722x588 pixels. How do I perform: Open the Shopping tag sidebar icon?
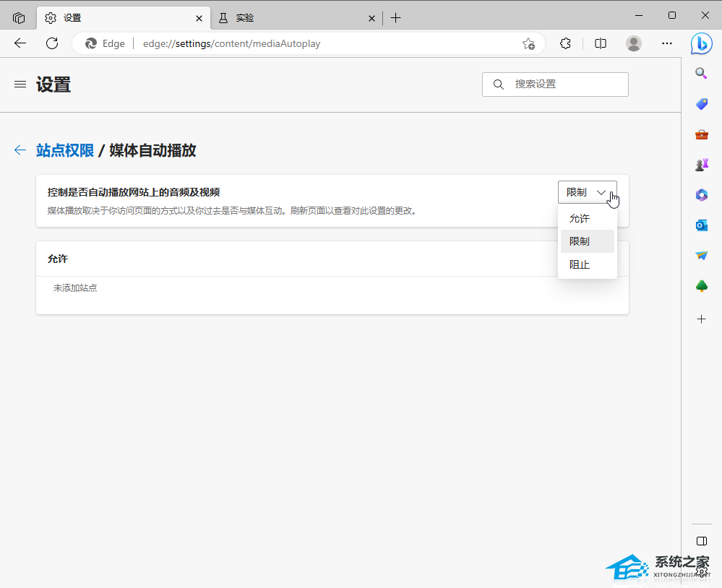click(x=701, y=104)
